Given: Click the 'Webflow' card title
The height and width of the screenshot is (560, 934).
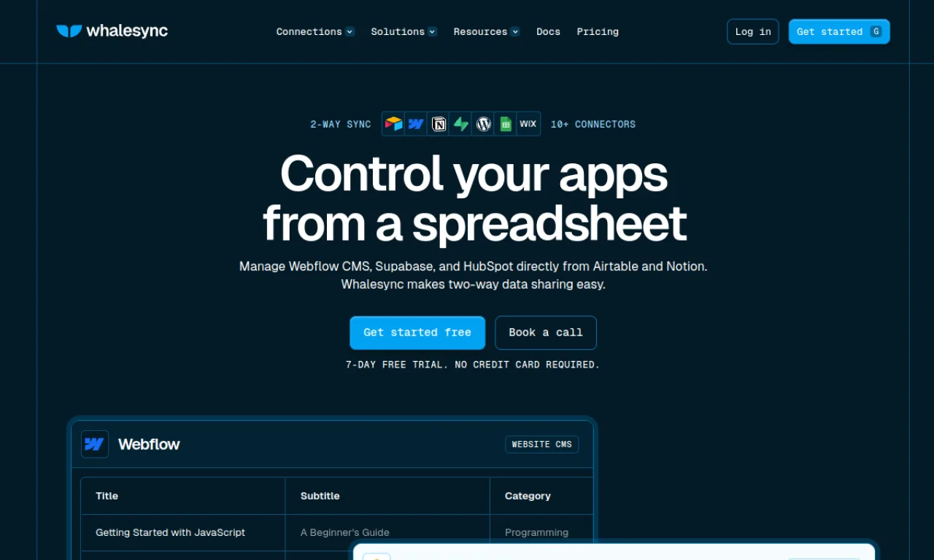Looking at the screenshot, I should coord(149,444).
